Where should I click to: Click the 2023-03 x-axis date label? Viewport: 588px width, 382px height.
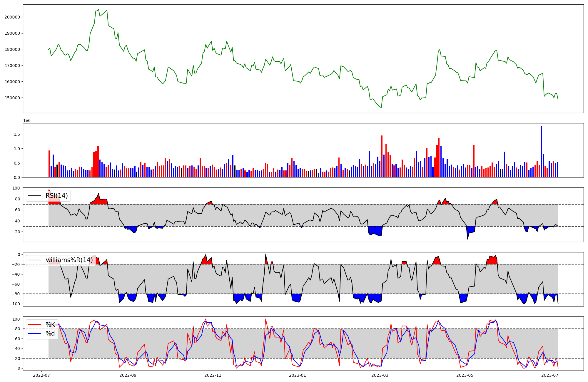pyautogui.click(x=380, y=375)
